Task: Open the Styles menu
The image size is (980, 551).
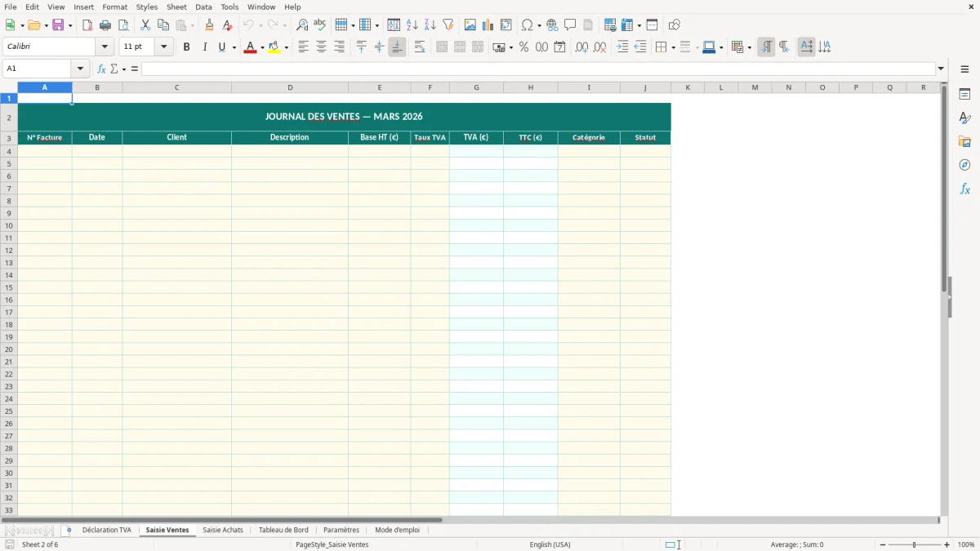Action: pos(147,7)
